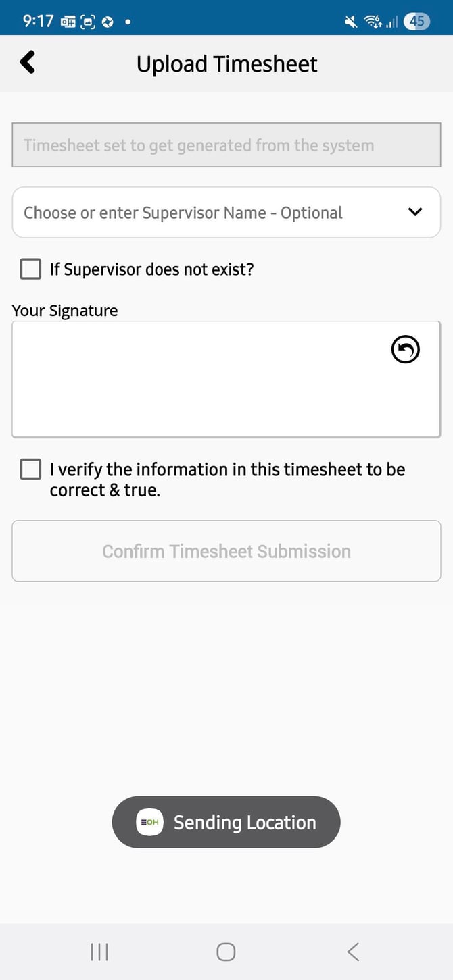Tap the Upload Timesheet page title
The image size is (453, 980).
click(x=226, y=64)
